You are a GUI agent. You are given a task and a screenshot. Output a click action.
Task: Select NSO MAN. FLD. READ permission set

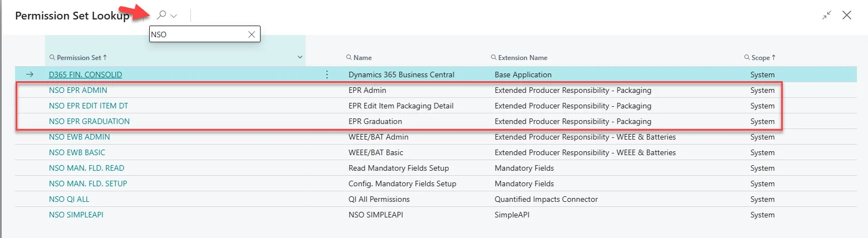86,168
